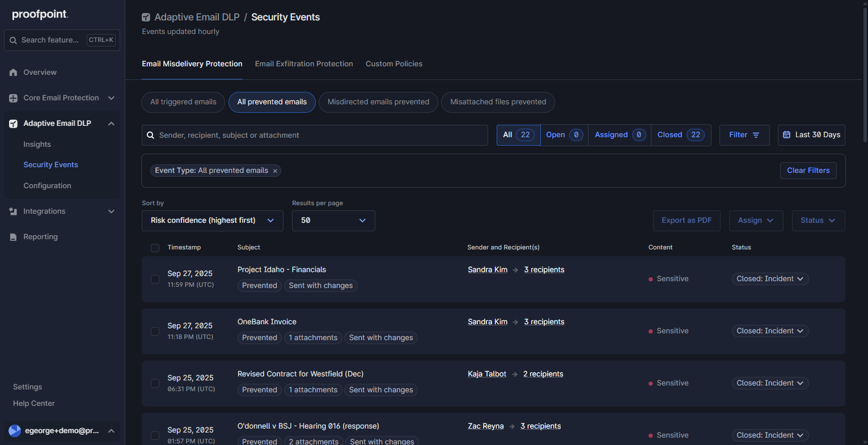Select the All prevented emails pill
This screenshot has height=445, width=868.
tap(272, 102)
